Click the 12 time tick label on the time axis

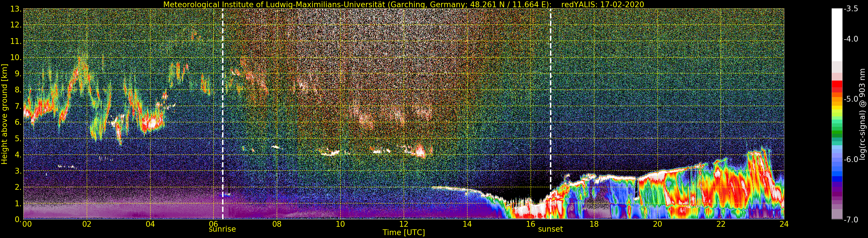tap(404, 224)
